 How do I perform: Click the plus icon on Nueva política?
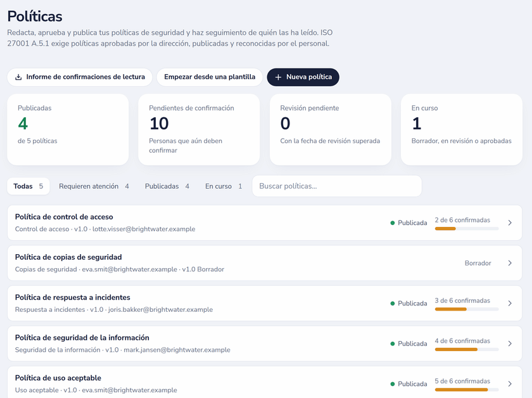pos(278,77)
